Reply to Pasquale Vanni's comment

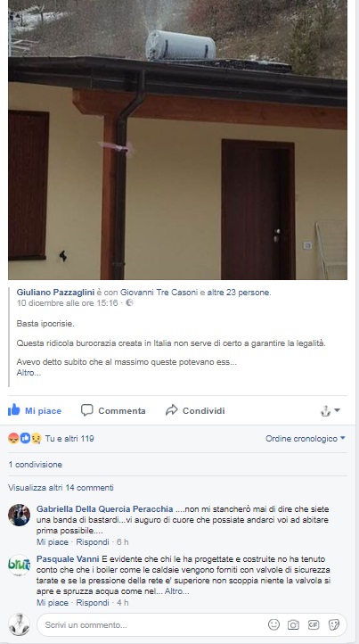(93, 603)
